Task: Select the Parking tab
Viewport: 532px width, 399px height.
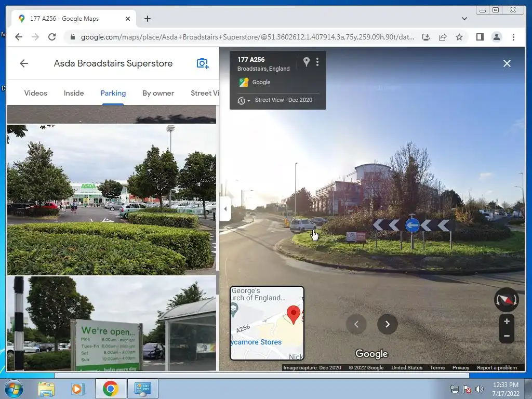Action: (113, 93)
